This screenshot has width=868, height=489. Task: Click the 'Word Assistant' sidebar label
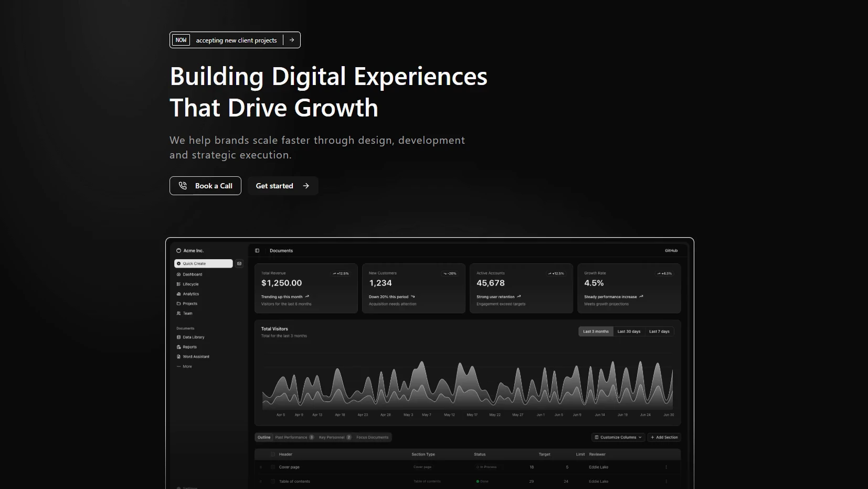coord(196,357)
